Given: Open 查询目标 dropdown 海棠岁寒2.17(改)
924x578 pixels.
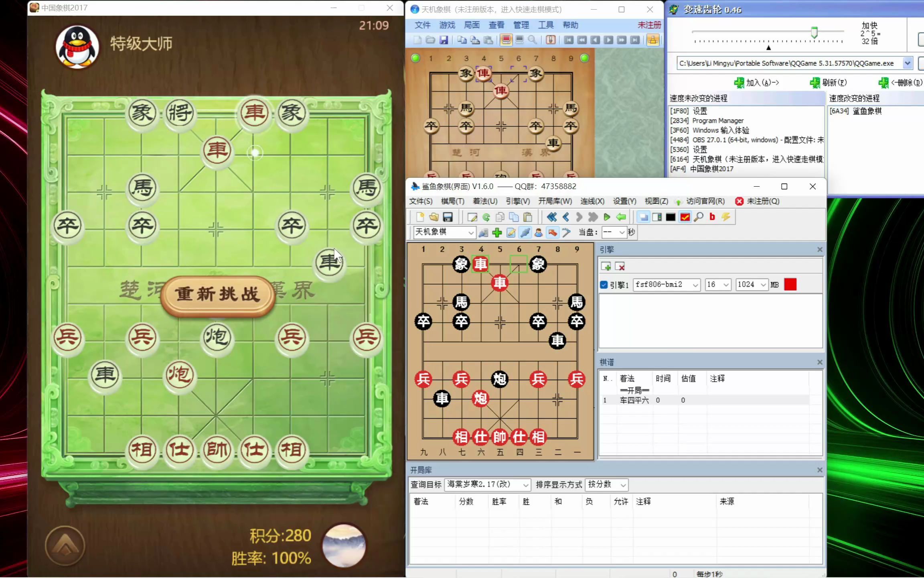Looking at the screenshot, I should click(488, 484).
